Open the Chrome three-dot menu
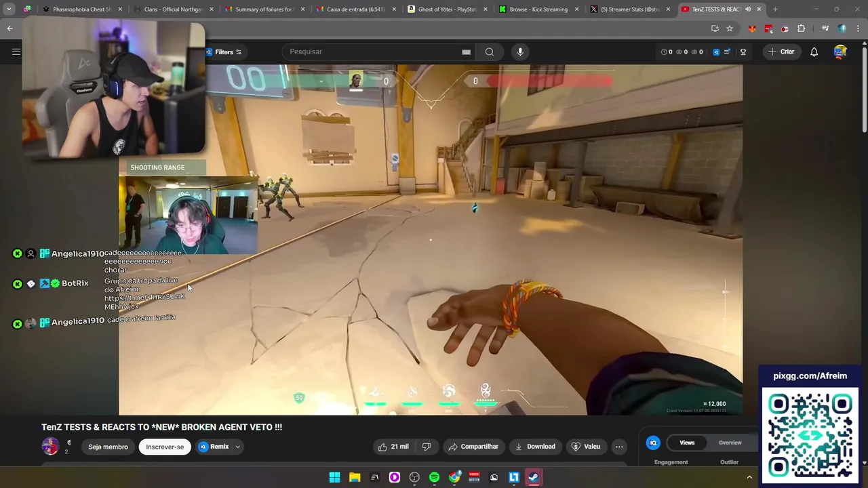 859,28
